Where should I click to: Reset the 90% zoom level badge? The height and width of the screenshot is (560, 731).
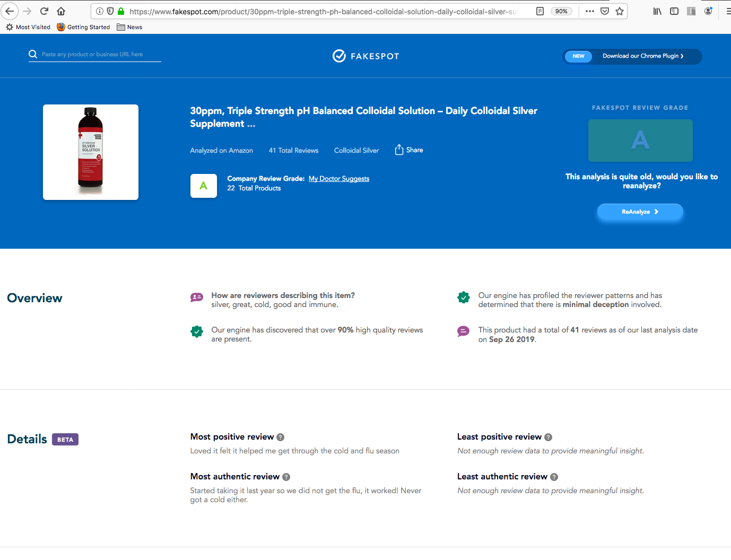[561, 11]
